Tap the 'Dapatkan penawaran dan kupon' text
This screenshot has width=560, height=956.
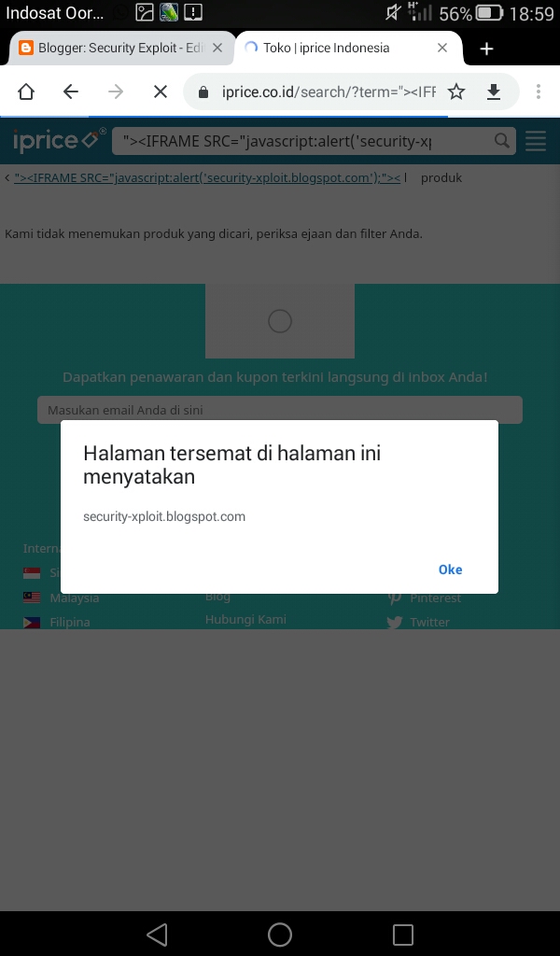point(274,377)
